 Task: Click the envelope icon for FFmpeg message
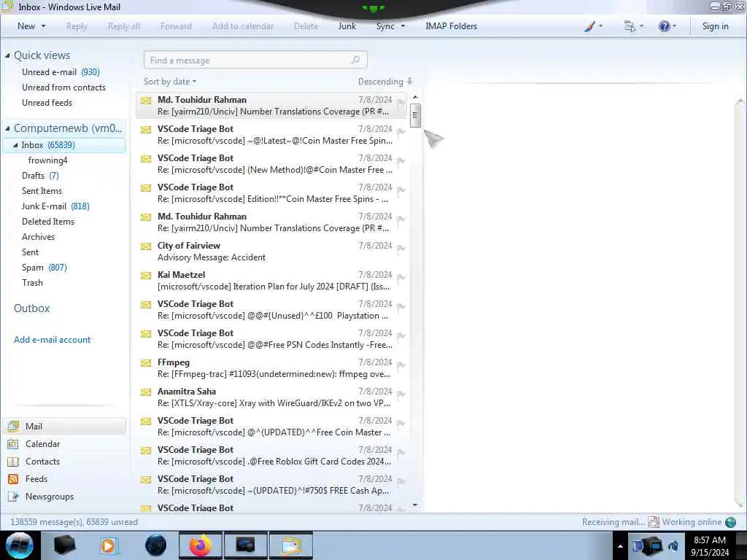(146, 363)
